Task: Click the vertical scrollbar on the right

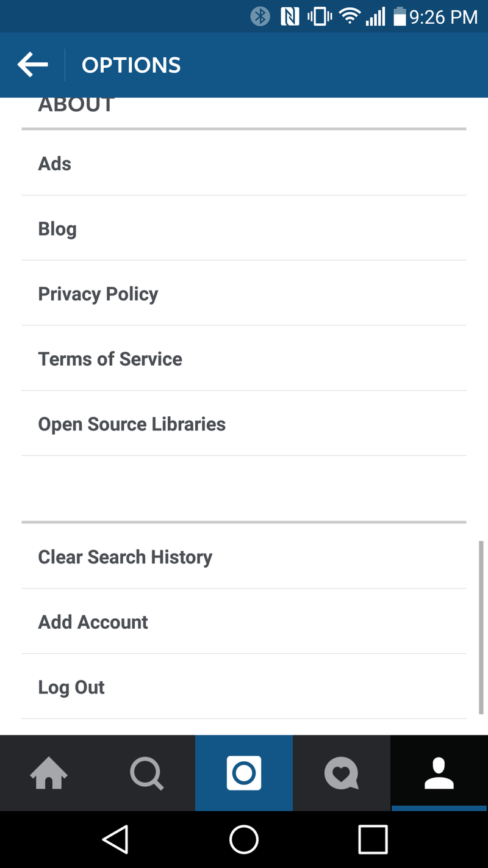Action: (x=481, y=627)
